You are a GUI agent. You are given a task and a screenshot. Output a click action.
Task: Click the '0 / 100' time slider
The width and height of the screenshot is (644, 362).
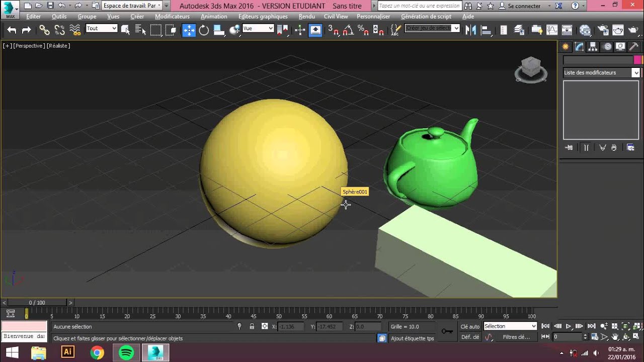(x=37, y=303)
